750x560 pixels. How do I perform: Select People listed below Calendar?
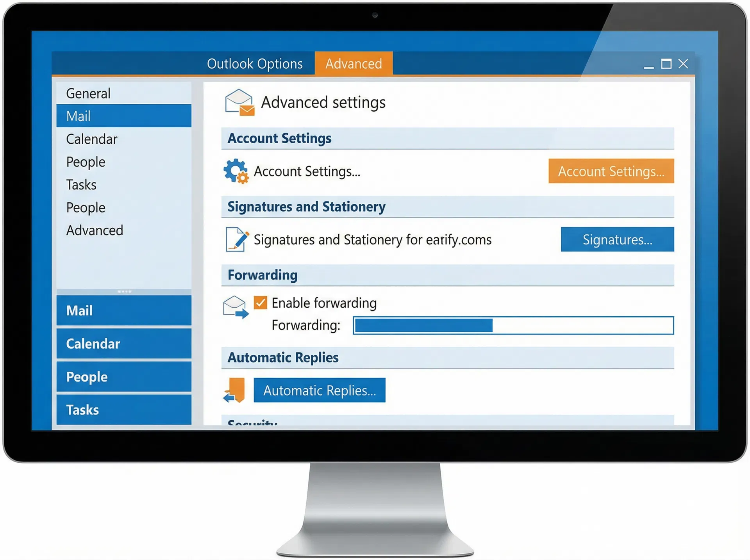click(124, 162)
